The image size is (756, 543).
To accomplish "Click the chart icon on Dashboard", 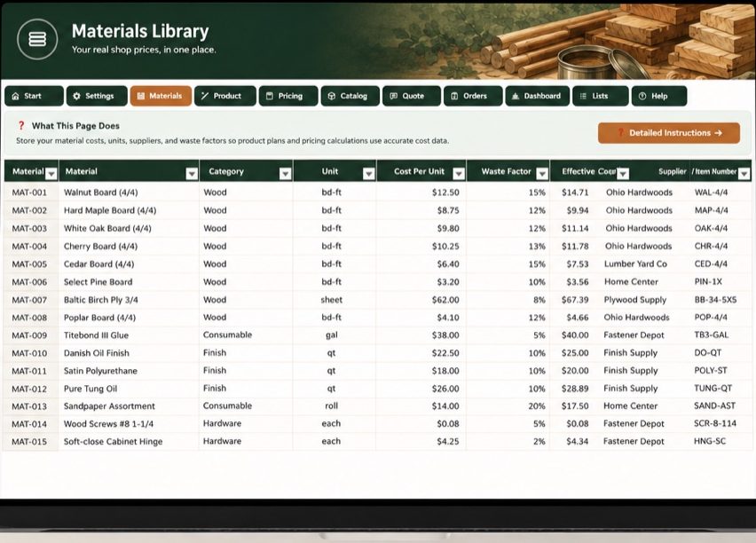I will click(x=516, y=96).
